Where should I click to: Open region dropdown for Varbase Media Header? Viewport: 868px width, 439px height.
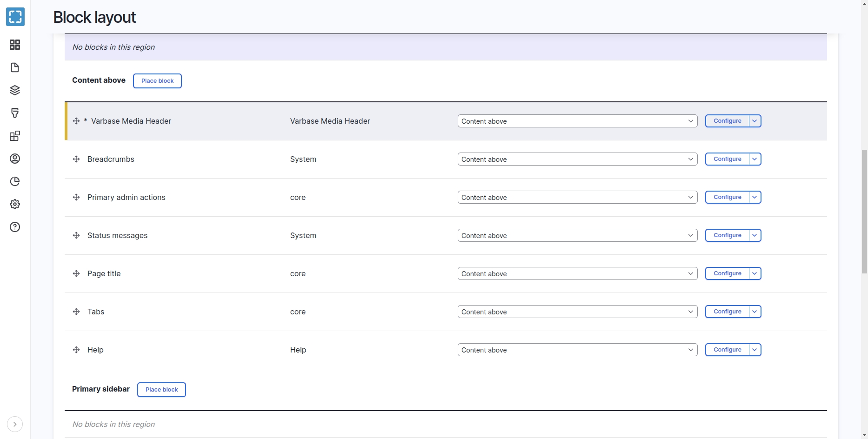(577, 121)
